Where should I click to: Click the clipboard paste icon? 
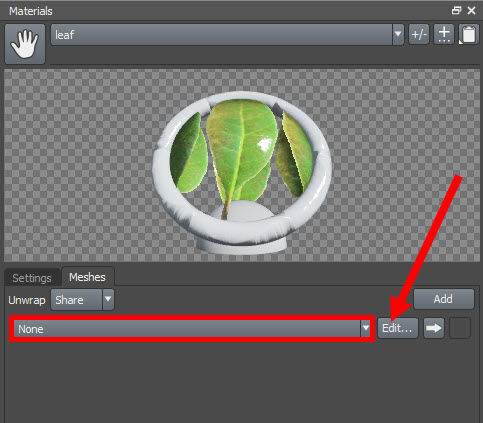coord(469,34)
